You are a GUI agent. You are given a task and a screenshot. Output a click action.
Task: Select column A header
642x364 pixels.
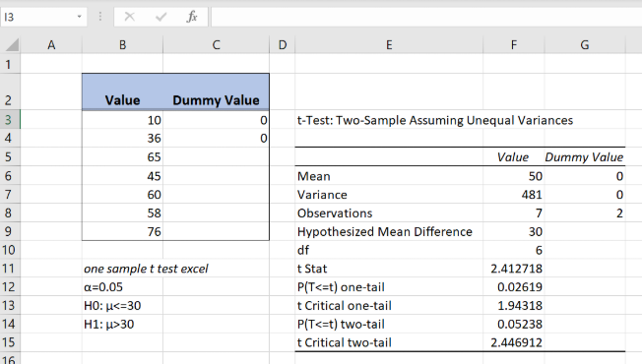51,45
